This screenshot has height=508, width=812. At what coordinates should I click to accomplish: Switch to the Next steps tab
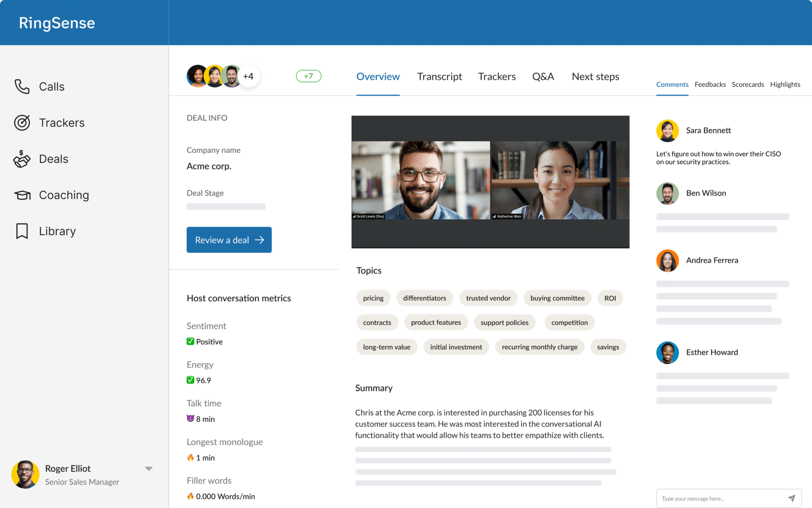(594, 76)
